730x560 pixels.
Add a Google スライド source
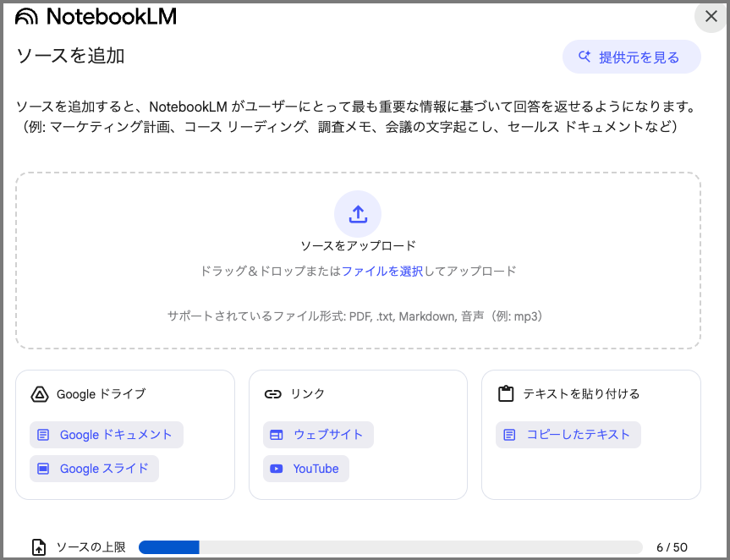click(x=94, y=469)
